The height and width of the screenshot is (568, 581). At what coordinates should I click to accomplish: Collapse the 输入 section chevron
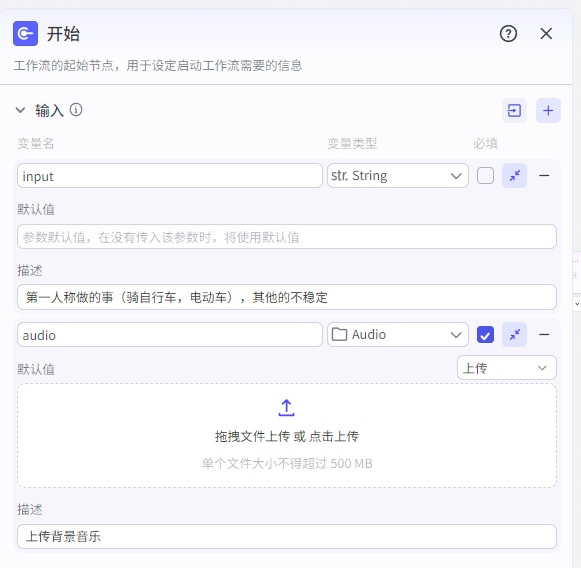(20, 110)
